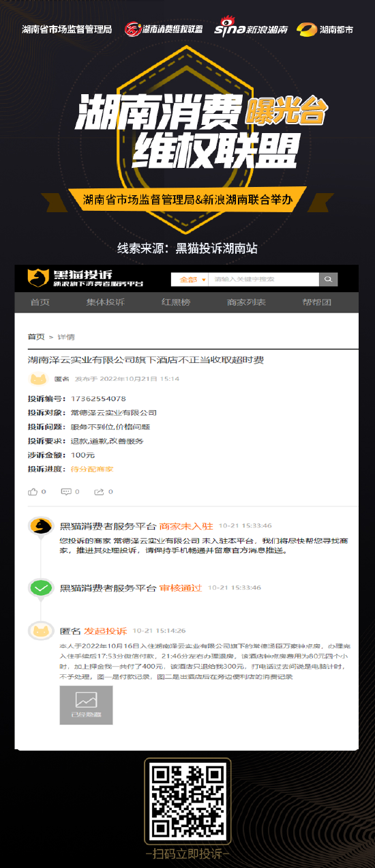This screenshot has height=868, width=375.
Task: Click 投诉要求 value 退款,道歉,改善服务
Action: 107,442
